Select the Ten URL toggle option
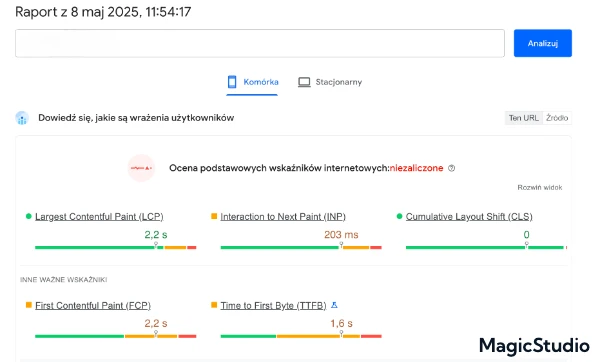The image size is (600, 362). (x=523, y=118)
